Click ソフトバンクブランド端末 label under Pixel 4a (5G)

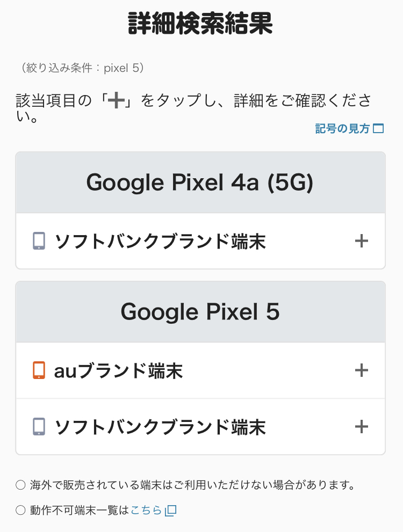[x=160, y=242]
